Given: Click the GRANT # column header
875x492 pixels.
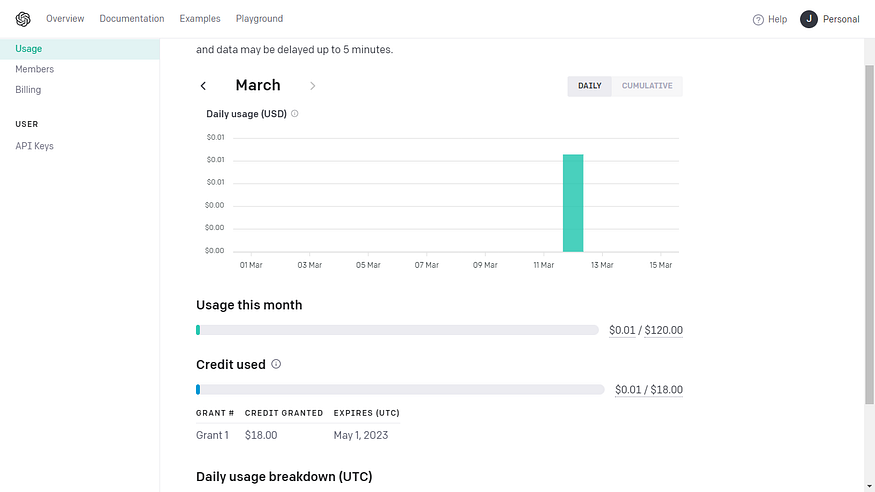Looking at the screenshot, I should pyautogui.click(x=215, y=413).
